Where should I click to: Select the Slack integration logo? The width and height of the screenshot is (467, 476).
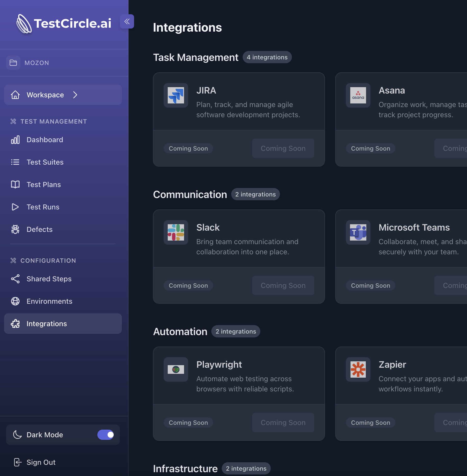coord(176,232)
